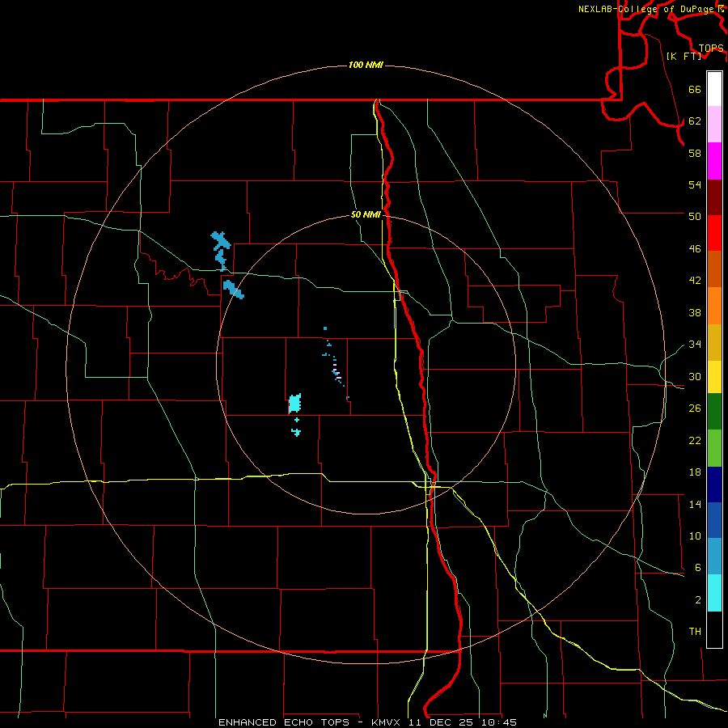The image size is (728, 728).
Task: Pick the yellow segment of the legend bar
Action: tap(714, 377)
